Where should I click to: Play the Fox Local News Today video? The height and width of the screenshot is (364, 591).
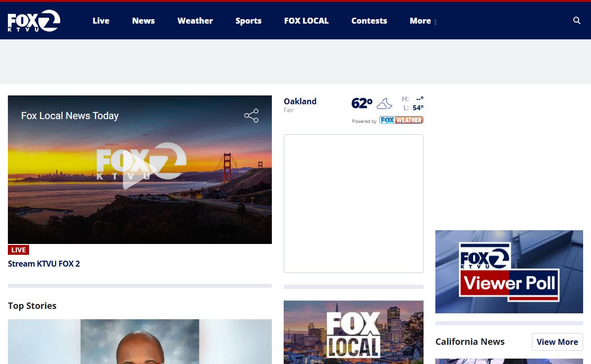click(x=140, y=170)
